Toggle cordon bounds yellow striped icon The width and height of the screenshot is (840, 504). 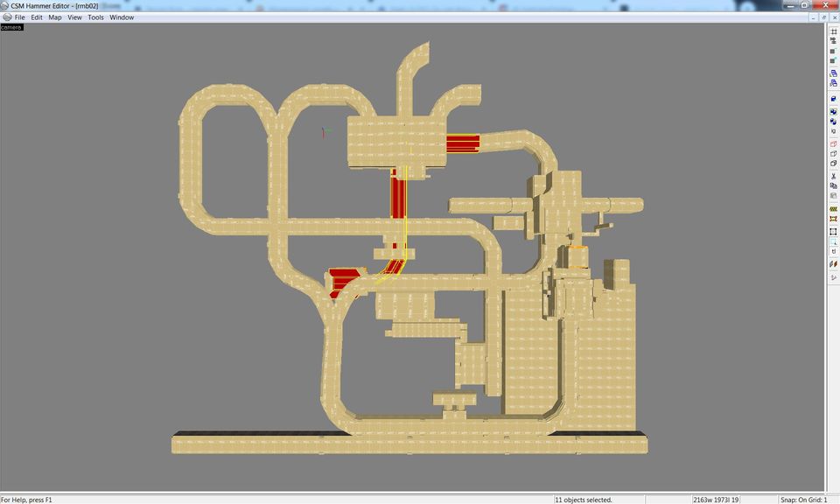click(x=833, y=209)
